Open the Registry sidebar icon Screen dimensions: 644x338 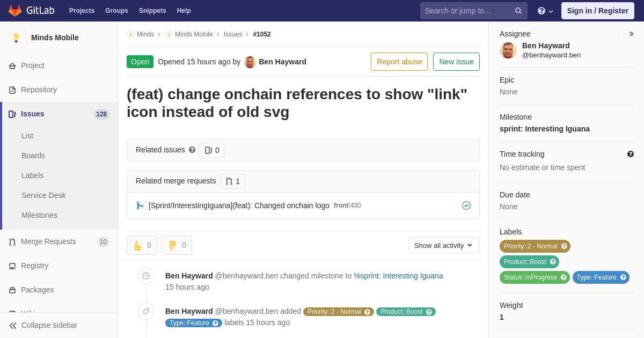point(12,266)
